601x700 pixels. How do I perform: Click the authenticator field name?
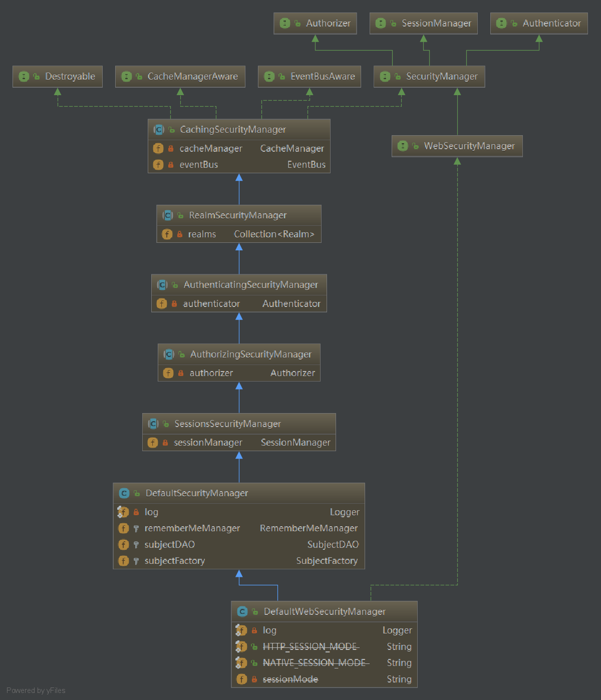(x=211, y=303)
